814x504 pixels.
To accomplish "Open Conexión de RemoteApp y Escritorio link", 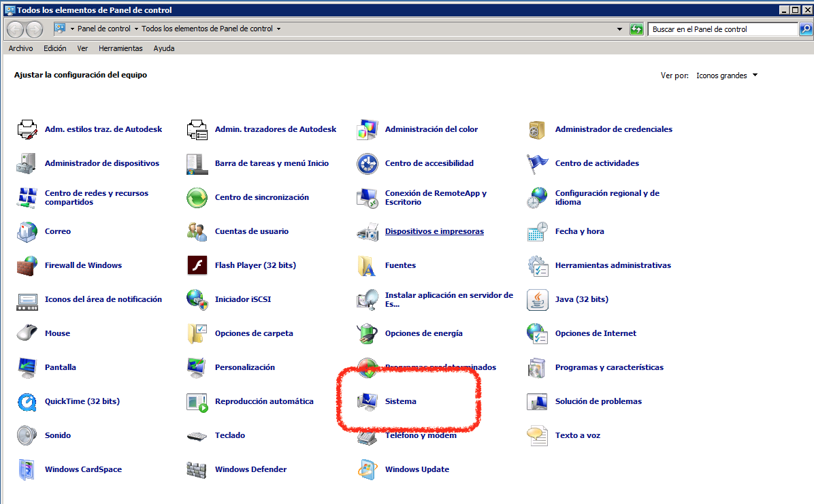I will click(x=436, y=197).
